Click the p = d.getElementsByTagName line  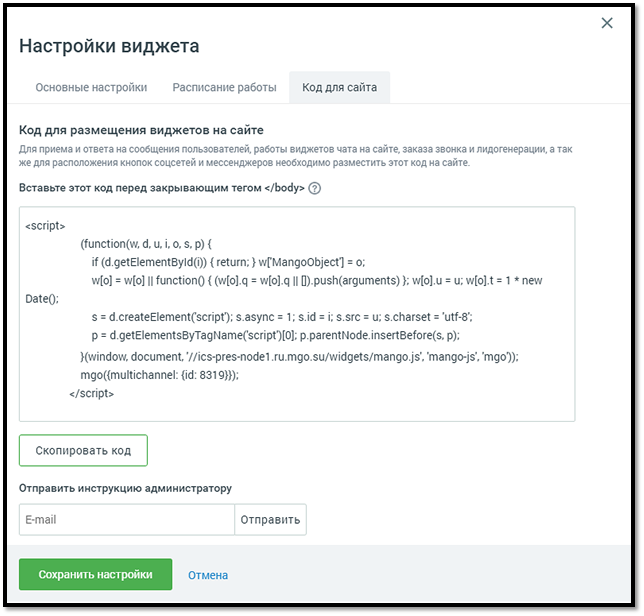pyautogui.click(x=276, y=336)
